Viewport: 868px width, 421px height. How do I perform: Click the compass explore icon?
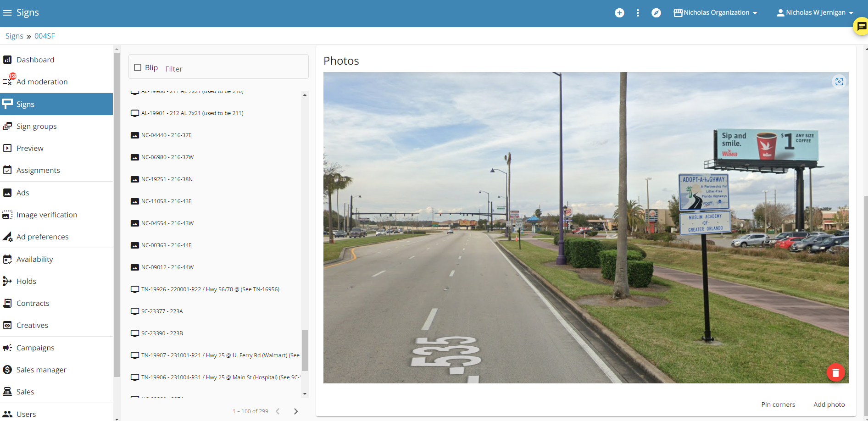coord(656,13)
